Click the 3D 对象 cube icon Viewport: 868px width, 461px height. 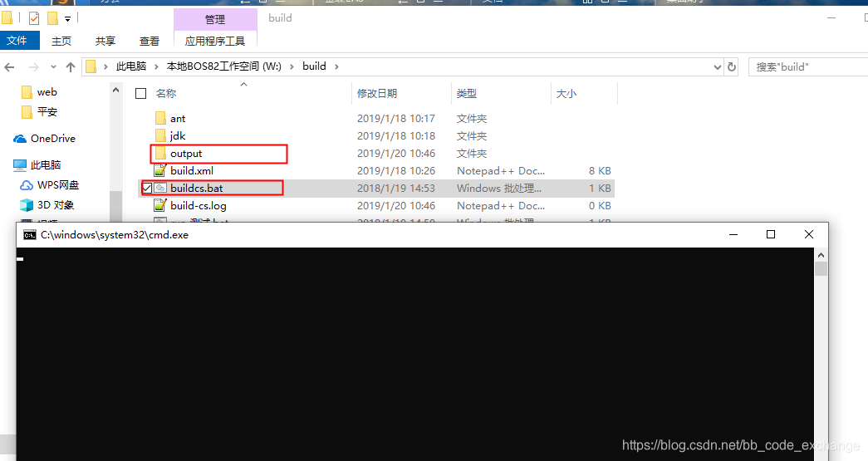tap(27, 205)
